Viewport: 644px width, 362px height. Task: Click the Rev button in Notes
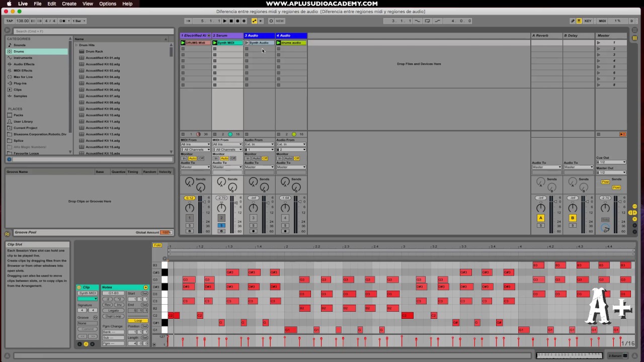coord(107,305)
